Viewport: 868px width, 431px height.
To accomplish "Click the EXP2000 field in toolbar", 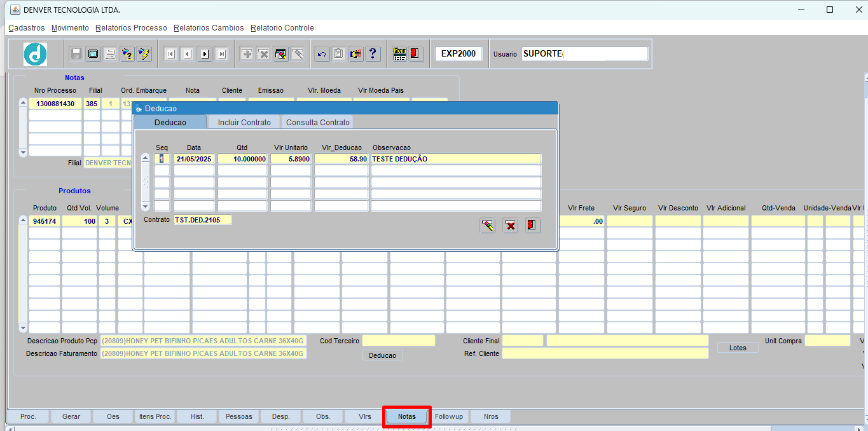I will click(458, 54).
